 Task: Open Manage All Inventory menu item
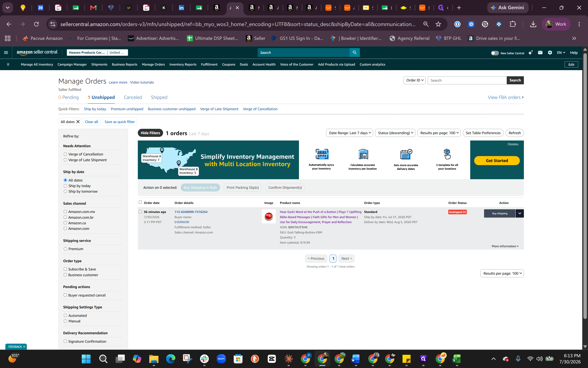(37, 65)
